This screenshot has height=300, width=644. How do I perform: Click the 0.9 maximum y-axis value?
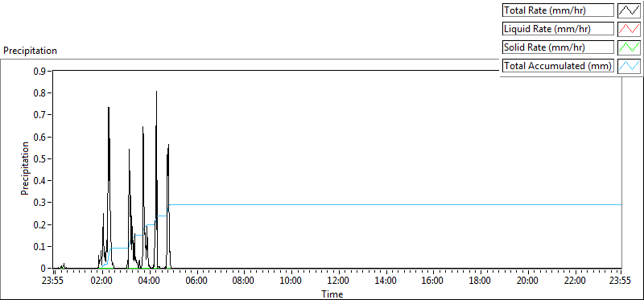coord(40,71)
